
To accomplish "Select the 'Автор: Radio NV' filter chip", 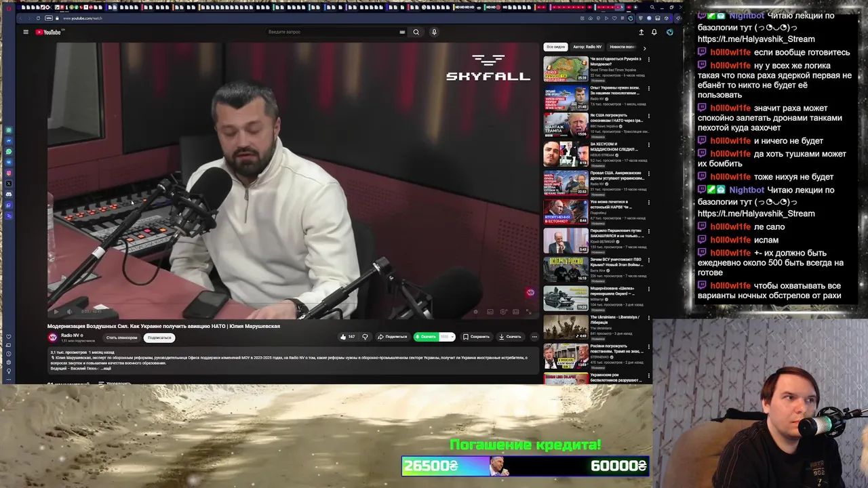I will 587,47.
